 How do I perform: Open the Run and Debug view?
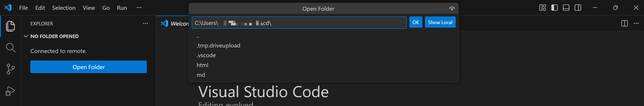coord(10,91)
